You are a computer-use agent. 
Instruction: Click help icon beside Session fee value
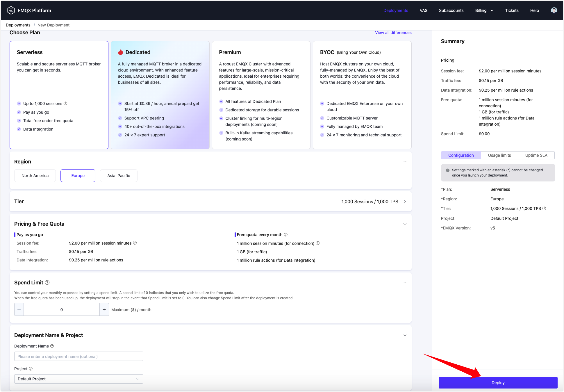135,243
